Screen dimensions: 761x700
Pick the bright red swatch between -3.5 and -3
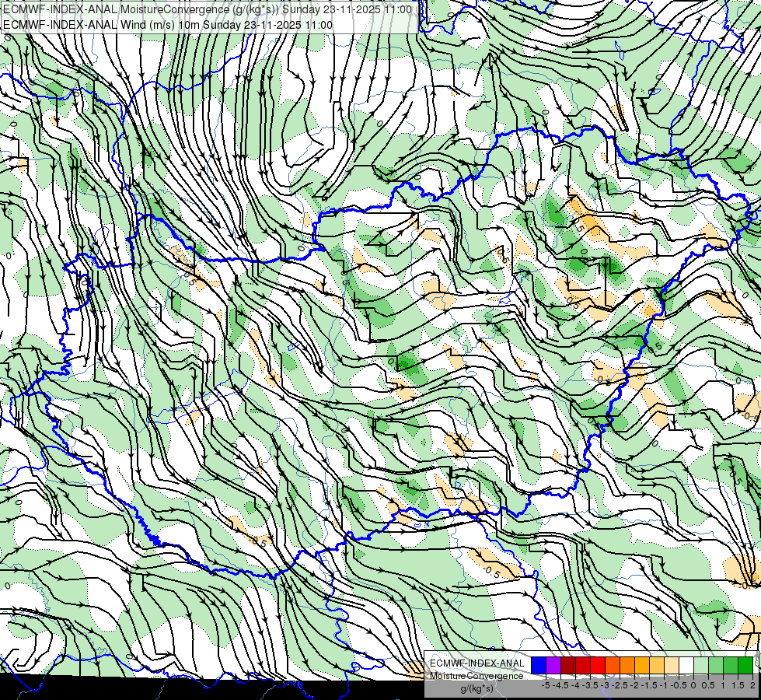tap(598, 666)
